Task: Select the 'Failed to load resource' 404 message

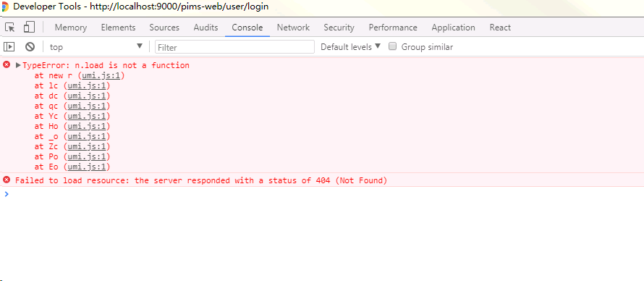Action: point(201,180)
